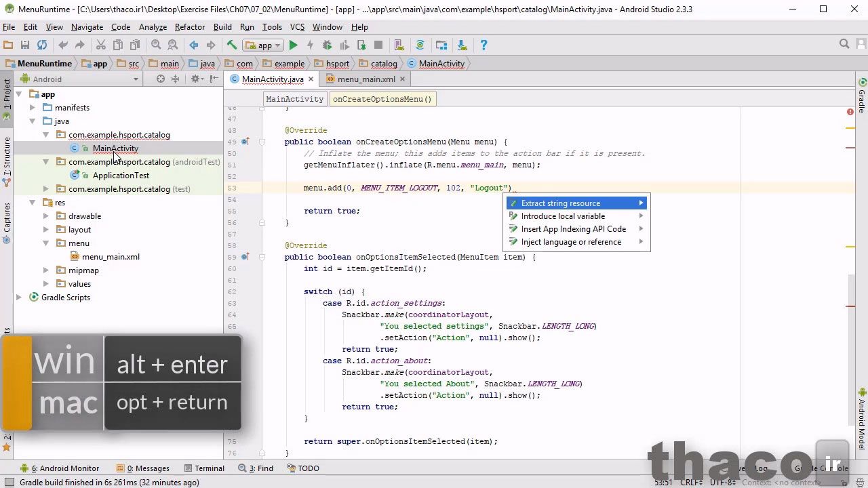This screenshot has width=868, height=488.
Task: Click the Copy icon in toolbar
Action: (118, 45)
